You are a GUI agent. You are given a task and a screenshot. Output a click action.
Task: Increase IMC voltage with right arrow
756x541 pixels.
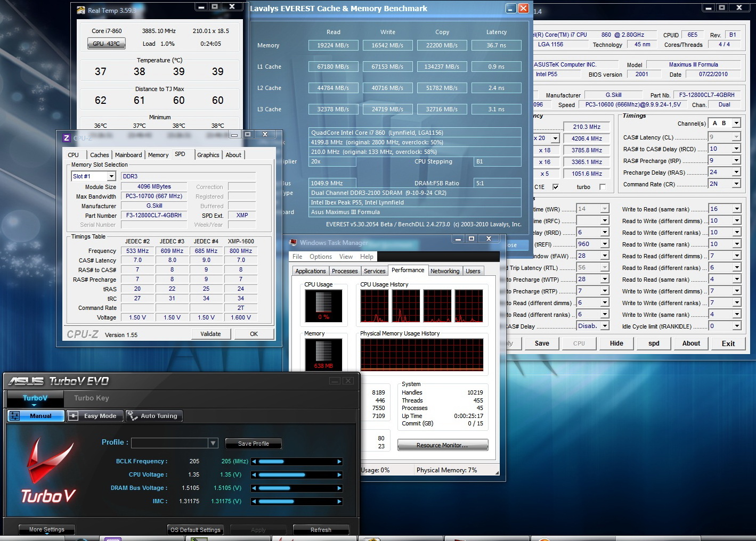tap(339, 502)
